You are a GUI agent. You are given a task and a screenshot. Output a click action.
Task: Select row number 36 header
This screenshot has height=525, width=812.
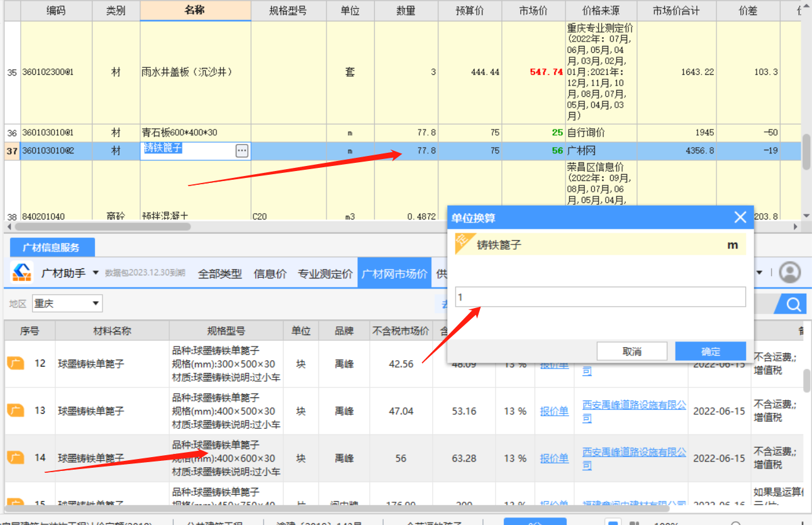(x=12, y=133)
